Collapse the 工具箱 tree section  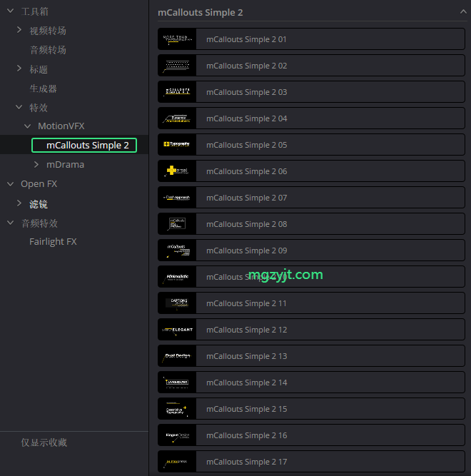pyautogui.click(x=10, y=11)
